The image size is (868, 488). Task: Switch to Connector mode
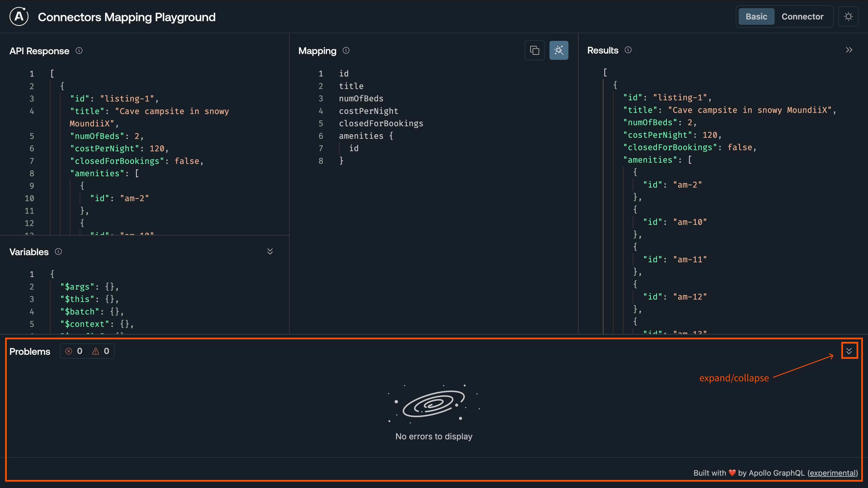click(x=803, y=16)
